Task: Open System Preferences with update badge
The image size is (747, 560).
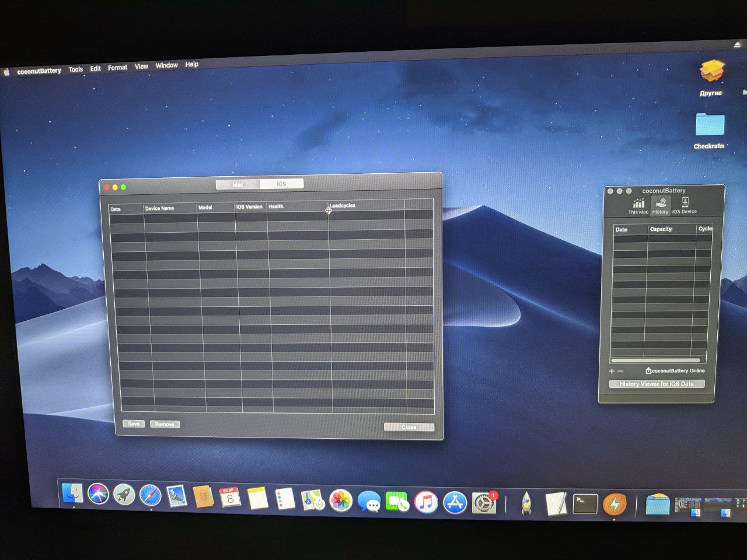Action: tap(484, 503)
